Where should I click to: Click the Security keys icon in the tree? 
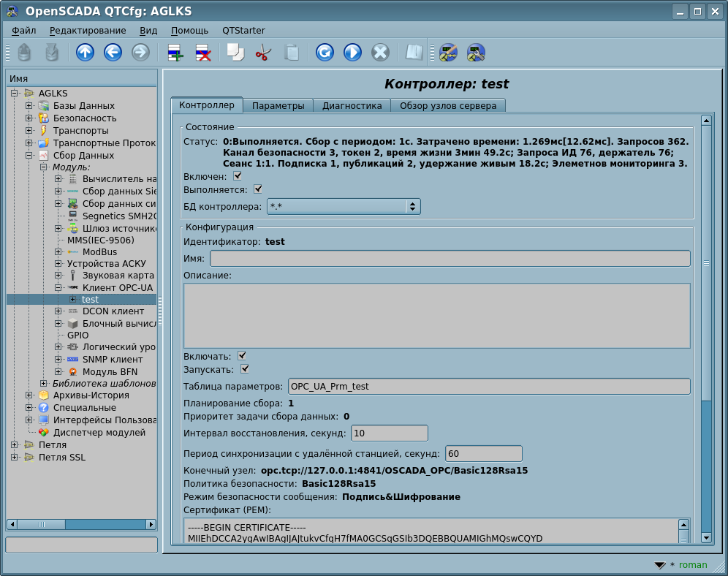(44, 118)
